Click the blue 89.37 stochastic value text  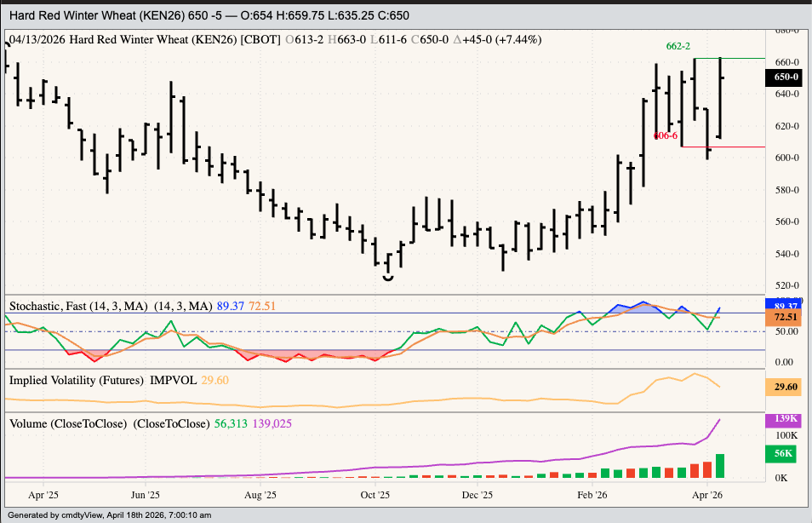click(231, 306)
